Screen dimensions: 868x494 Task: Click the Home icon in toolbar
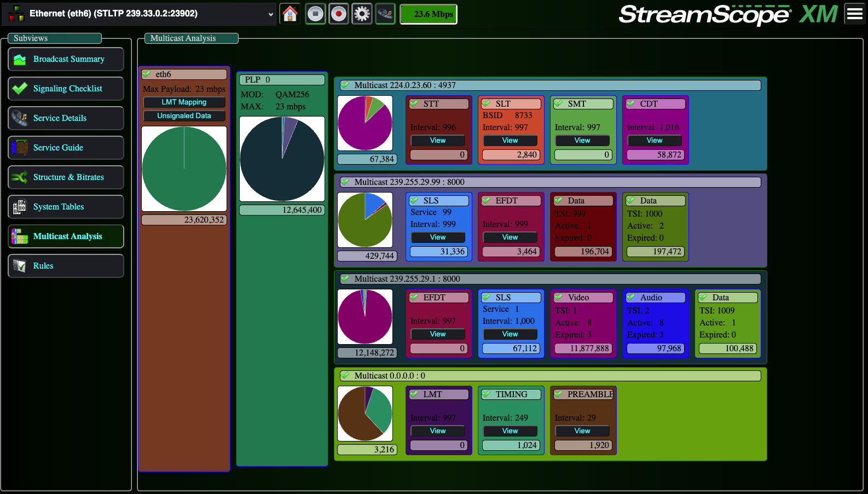[290, 14]
